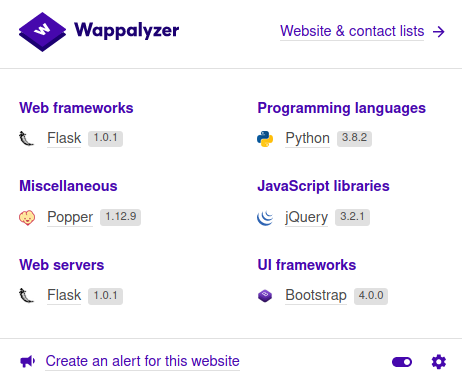The width and height of the screenshot is (462, 380).
Task: Click the jQuery technology name
Action: point(306,217)
